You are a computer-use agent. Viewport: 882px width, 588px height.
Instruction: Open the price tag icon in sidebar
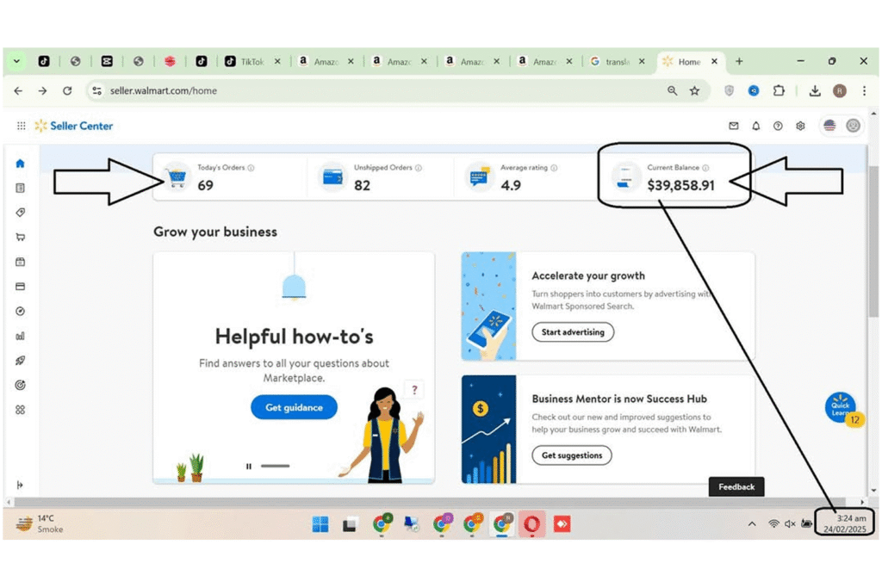(21, 213)
